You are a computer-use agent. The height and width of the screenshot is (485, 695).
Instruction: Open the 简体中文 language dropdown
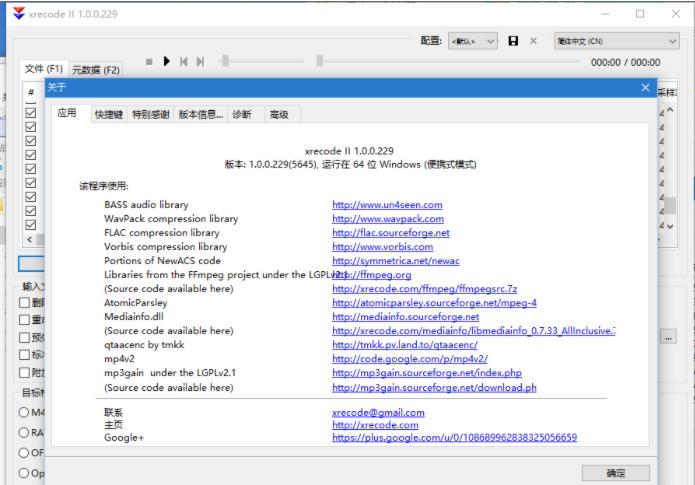[616, 41]
